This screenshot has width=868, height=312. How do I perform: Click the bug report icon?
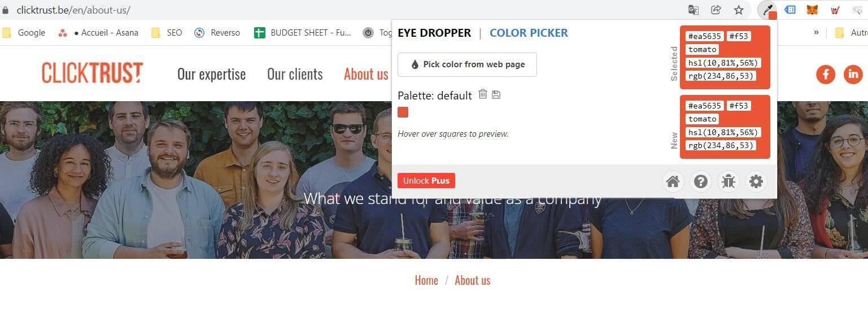(729, 181)
